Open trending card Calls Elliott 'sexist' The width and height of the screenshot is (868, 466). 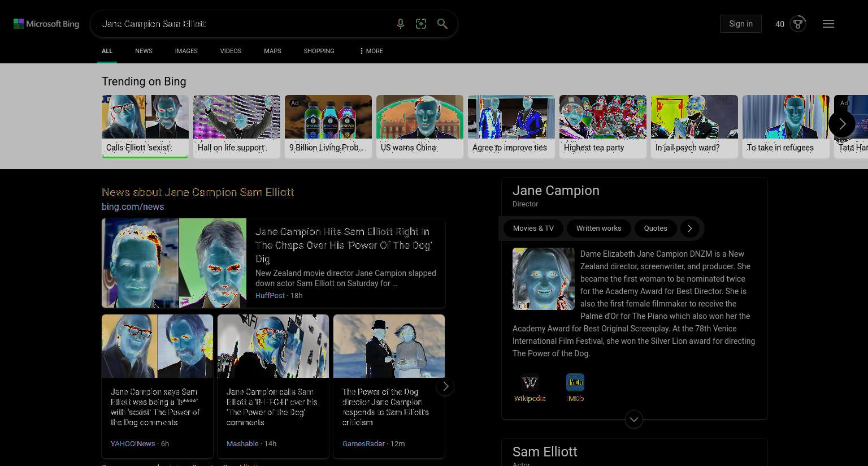point(145,127)
